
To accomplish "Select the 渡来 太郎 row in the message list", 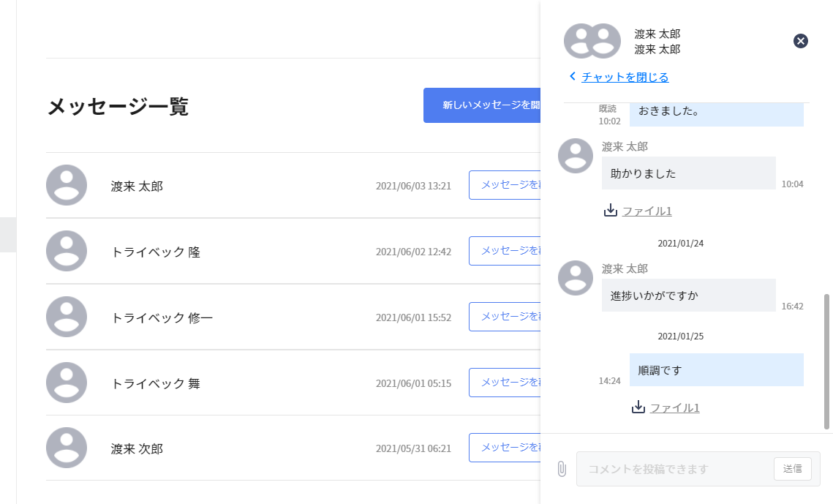I will pyautogui.click(x=293, y=185).
